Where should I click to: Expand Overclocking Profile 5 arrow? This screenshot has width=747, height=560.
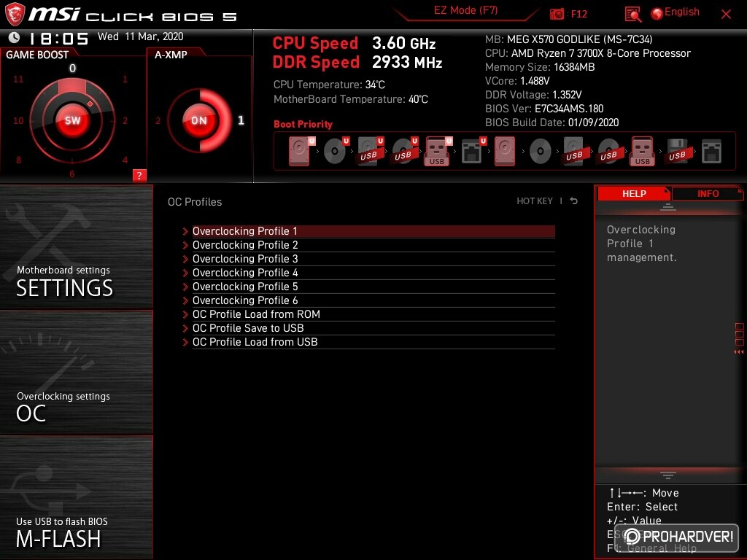click(x=185, y=287)
